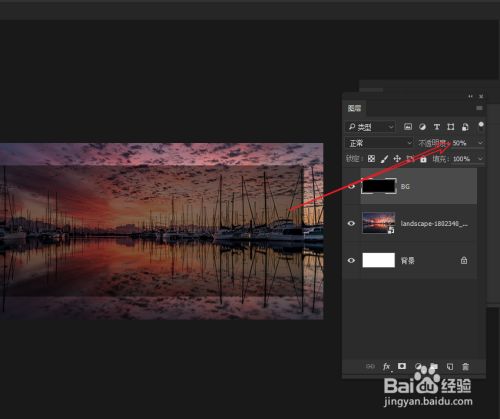
Task: Click the opacity 50% value field
Action: point(459,143)
